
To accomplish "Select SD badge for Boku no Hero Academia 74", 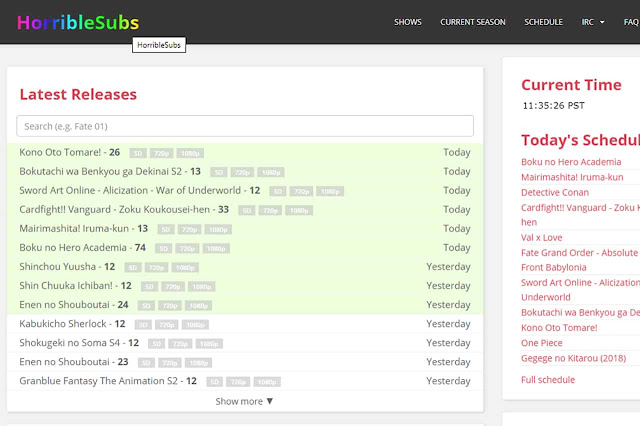I will [164, 248].
